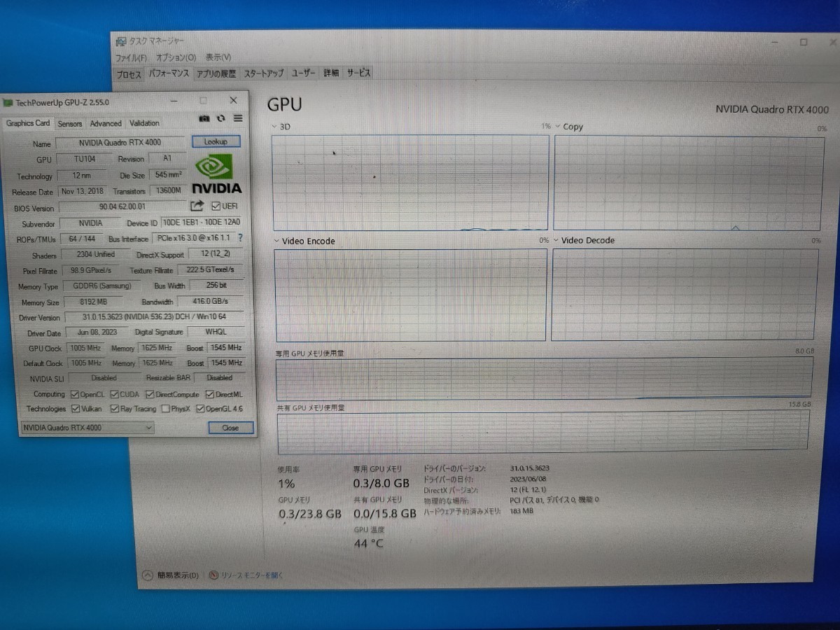This screenshot has height=630, width=840.
Task: Click the Fewer details arrow icon
Action: [147, 575]
